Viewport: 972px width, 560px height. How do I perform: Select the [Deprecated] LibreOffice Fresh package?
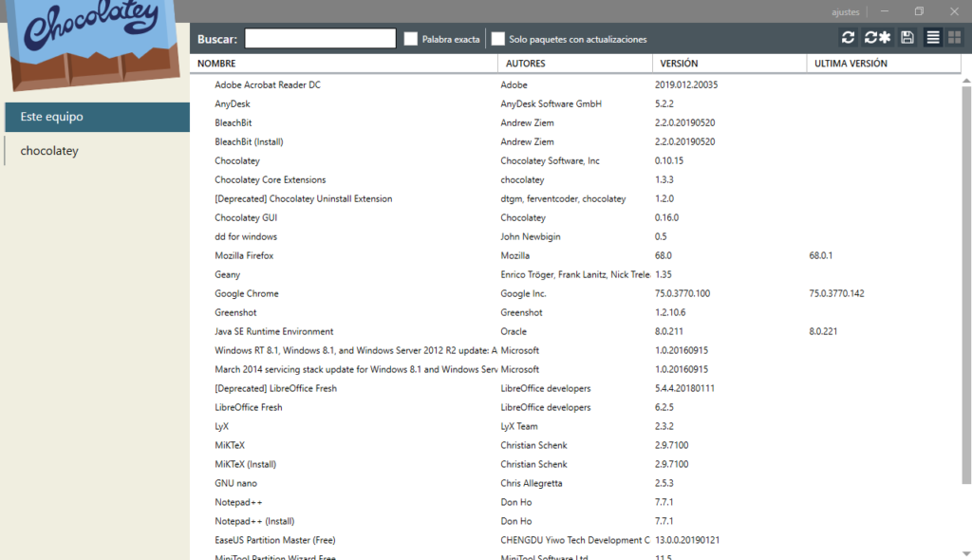click(x=575, y=388)
